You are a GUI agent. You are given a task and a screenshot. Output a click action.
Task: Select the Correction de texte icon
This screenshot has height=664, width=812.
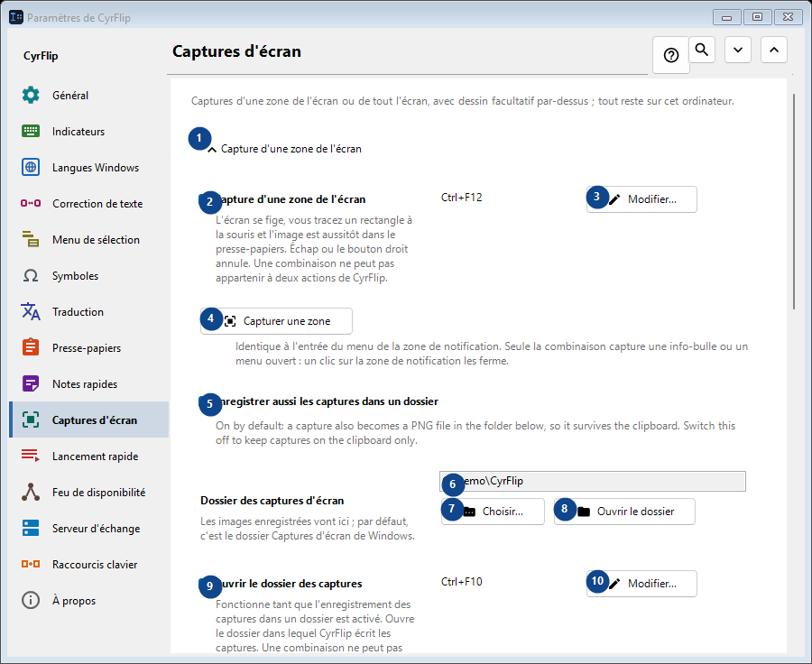pyautogui.click(x=31, y=203)
